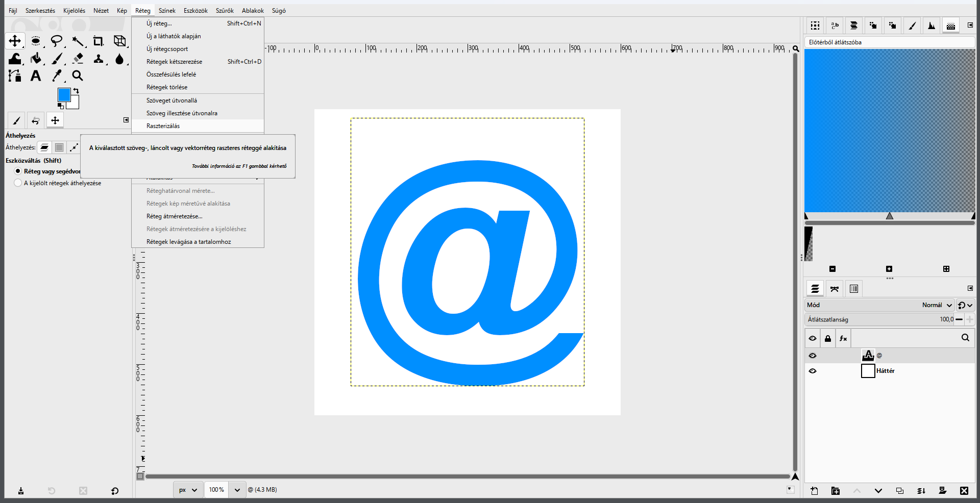Click the blue foreground color swatch
The width and height of the screenshot is (980, 503).
pyautogui.click(x=64, y=94)
